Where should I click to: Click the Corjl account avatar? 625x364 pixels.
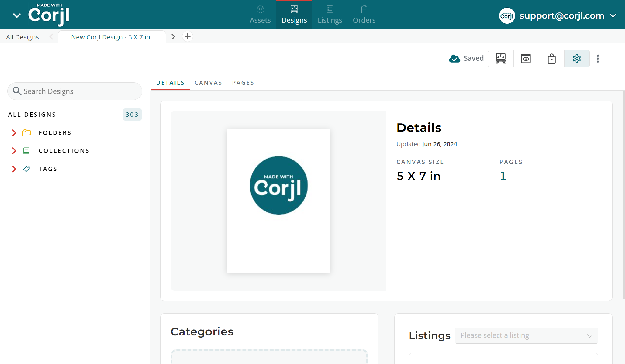tap(507, 16)
